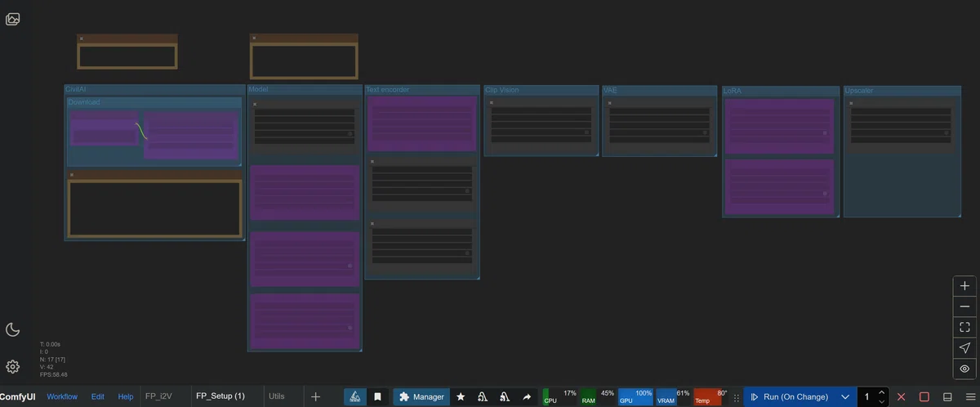Toggle link visibility with eye icon
The width and height of the screenshot is (980, 407).
click(964, 369)
